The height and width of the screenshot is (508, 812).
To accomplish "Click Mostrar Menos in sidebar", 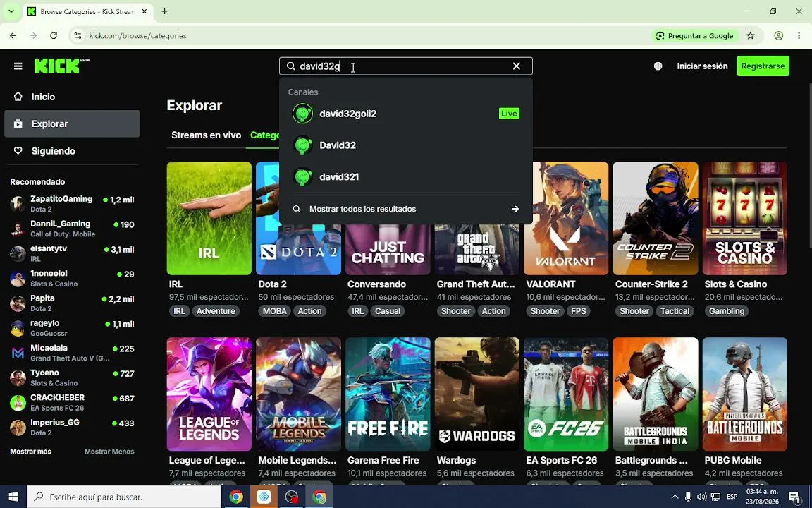I will point(109,452).
